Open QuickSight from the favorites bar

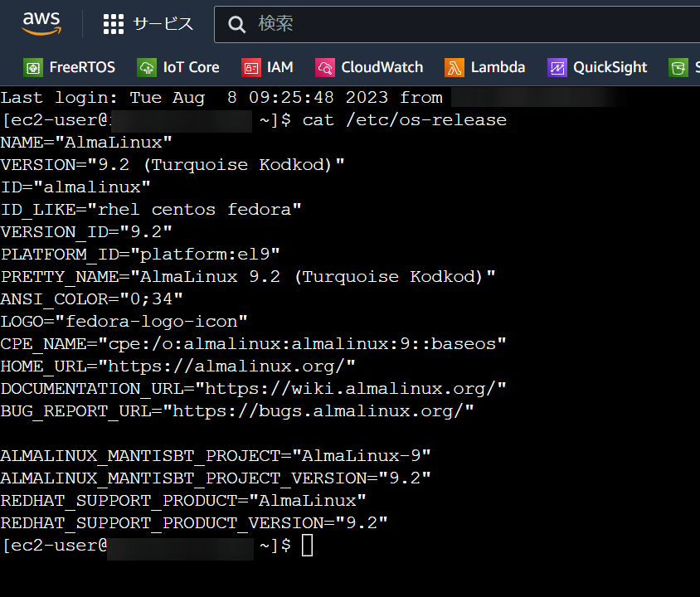pos(557,67)
